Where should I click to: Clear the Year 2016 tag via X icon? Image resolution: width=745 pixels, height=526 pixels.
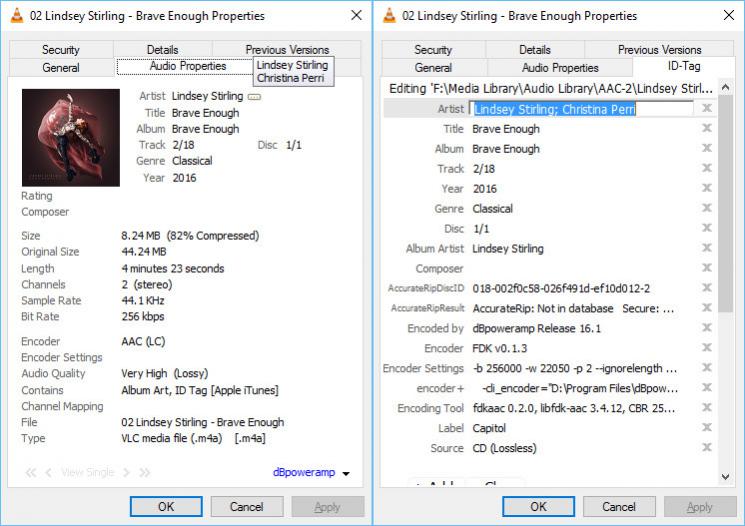click(707, 189)
